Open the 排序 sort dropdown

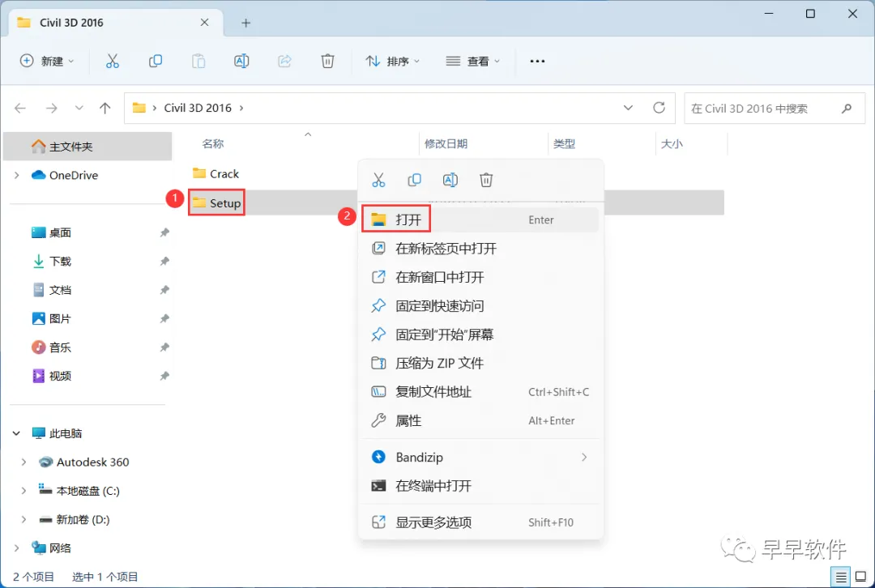pos(392,61)
